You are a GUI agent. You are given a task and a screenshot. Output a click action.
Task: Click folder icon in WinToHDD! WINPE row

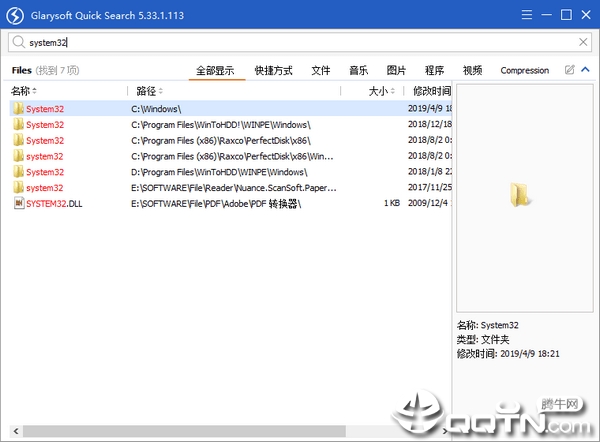[x=18, y=124]
